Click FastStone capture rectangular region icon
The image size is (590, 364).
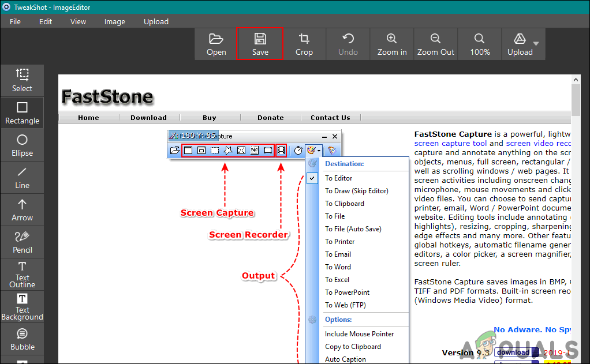(215, 151)
